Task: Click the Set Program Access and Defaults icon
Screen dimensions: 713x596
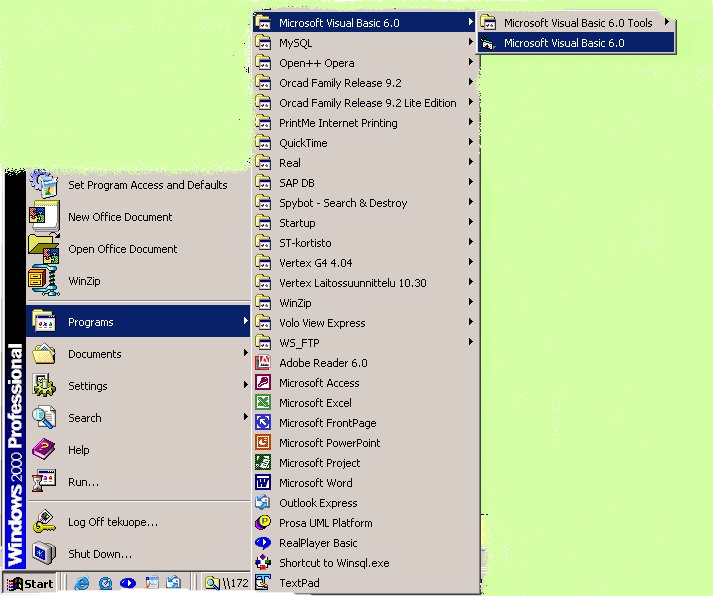Action: pos(44,184)
